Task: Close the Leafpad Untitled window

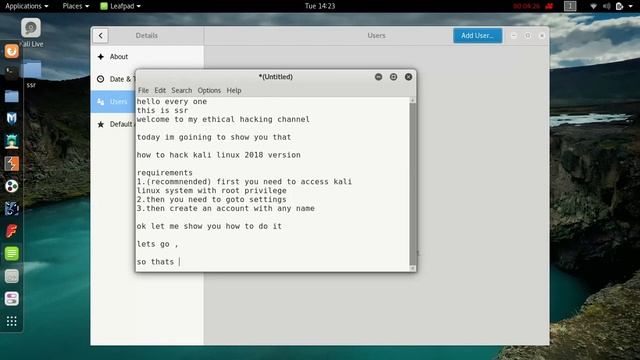Action: point(408,77)
